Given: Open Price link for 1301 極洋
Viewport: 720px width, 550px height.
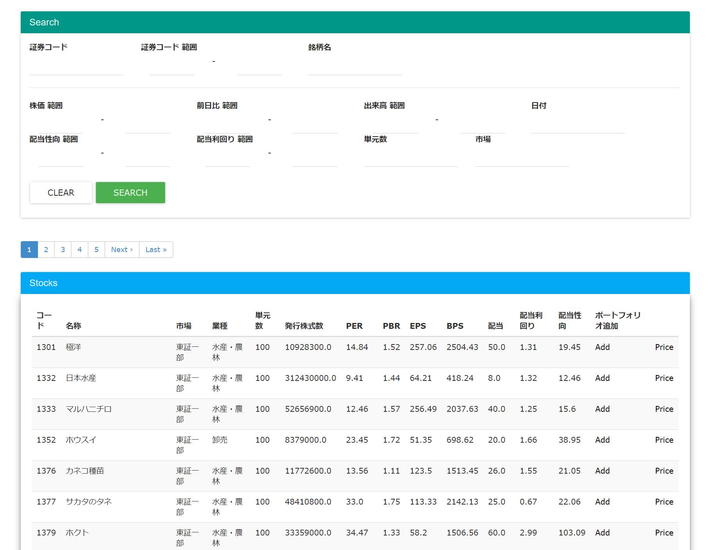Looking at the screenshot, I should pyautogui.click(x=664, y=347).
